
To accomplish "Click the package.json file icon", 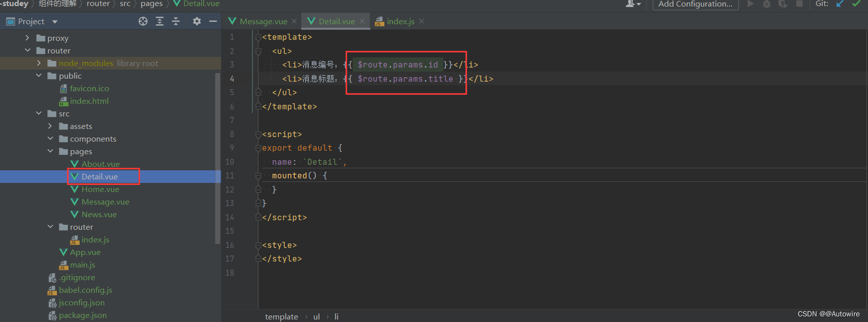I will [52, 315].
